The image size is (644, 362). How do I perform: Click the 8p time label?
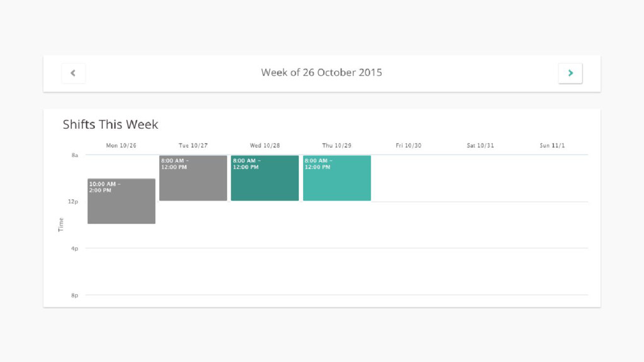[x=74, y=295]
